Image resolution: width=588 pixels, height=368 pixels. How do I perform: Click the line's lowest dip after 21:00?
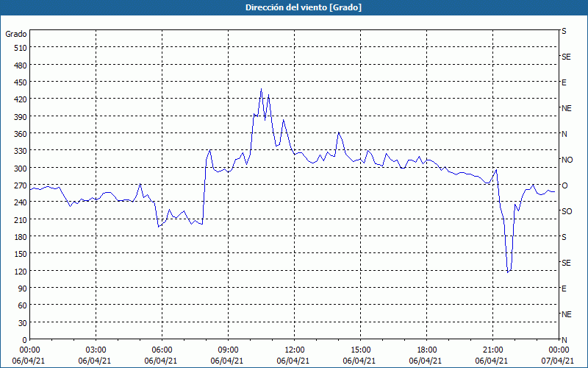click(508, 272)
